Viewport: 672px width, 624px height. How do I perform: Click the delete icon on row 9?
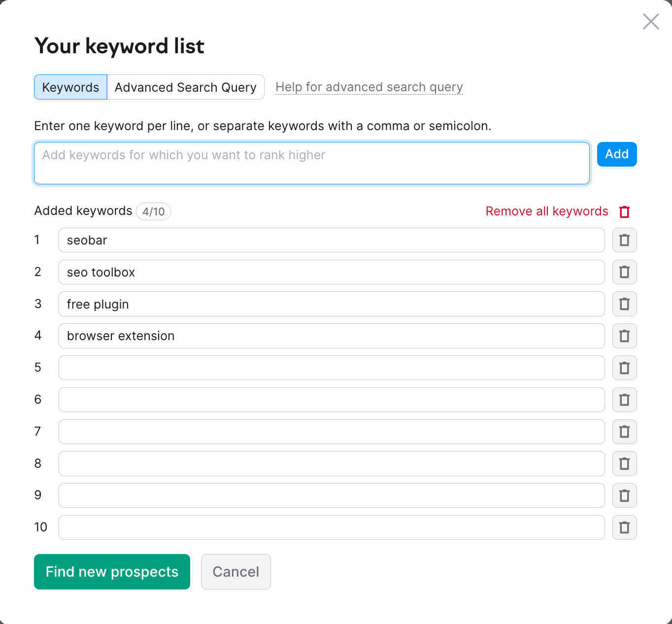624,495
